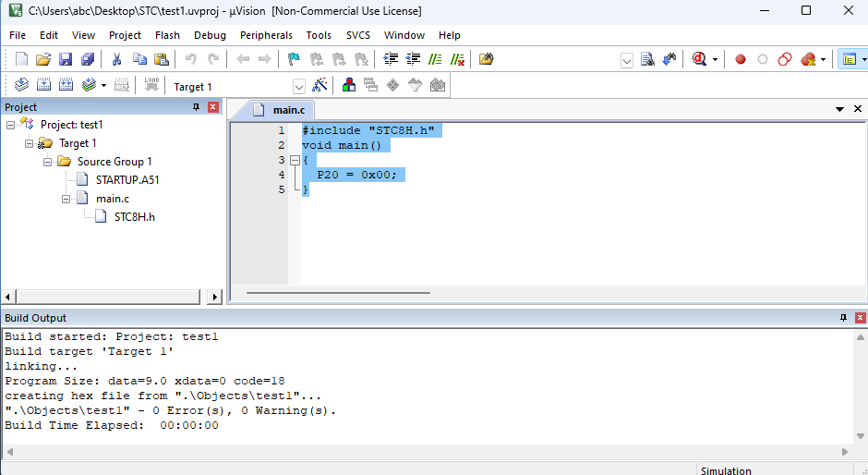The height and width of the screenshot is (475, 868).
Task: Open the search text combo box dropdown arrow
Action: click(x=627, y=60)
